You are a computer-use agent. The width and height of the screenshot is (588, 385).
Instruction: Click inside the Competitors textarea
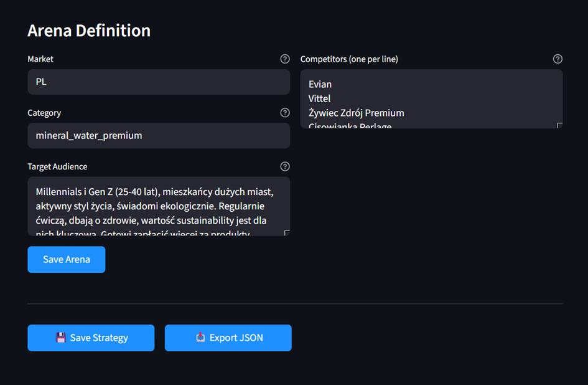pos(431,98)
